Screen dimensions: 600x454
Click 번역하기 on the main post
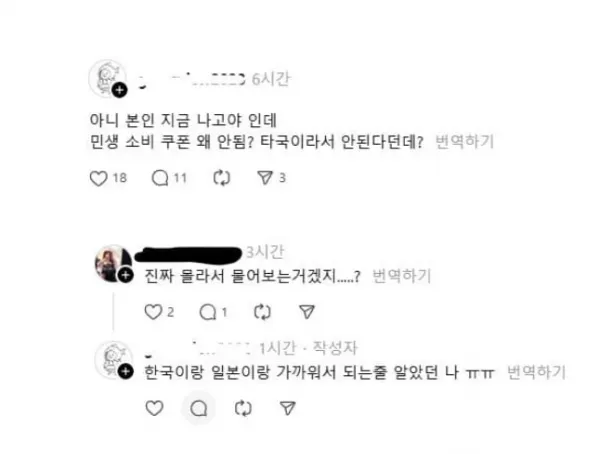[465, 142]
